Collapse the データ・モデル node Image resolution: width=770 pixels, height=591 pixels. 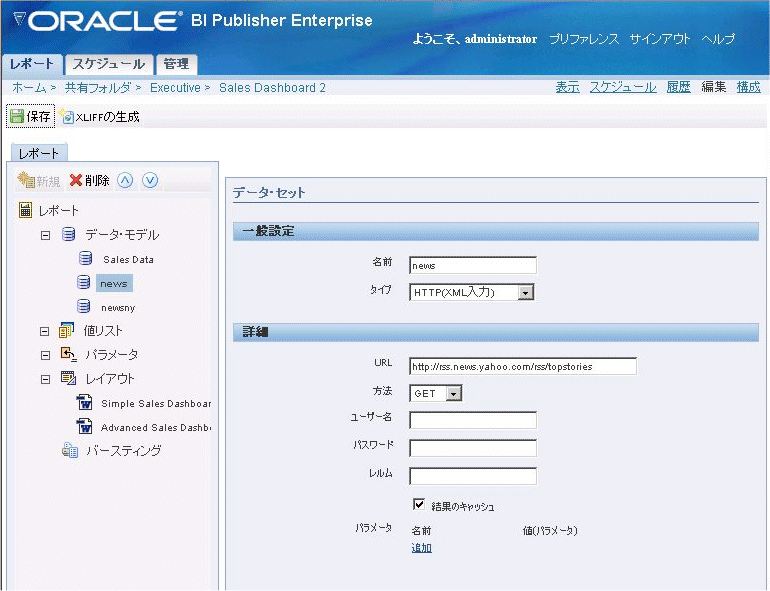point(45,235)
